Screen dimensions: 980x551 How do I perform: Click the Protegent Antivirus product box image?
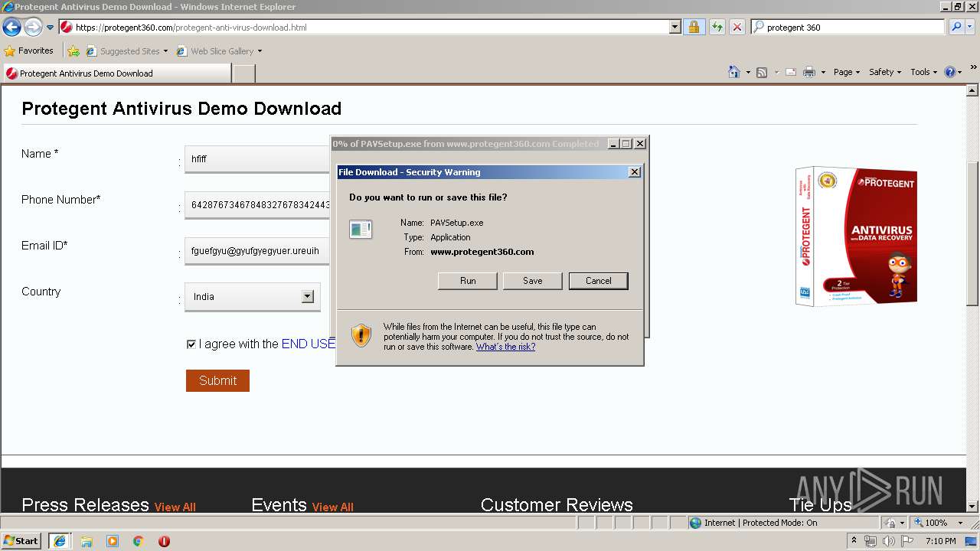(x=856, y=236)
